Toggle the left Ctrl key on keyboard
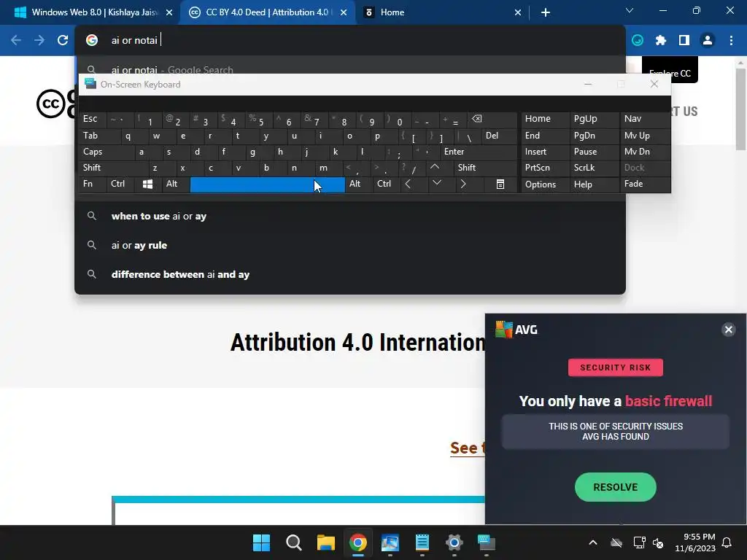 coord(120,184)
